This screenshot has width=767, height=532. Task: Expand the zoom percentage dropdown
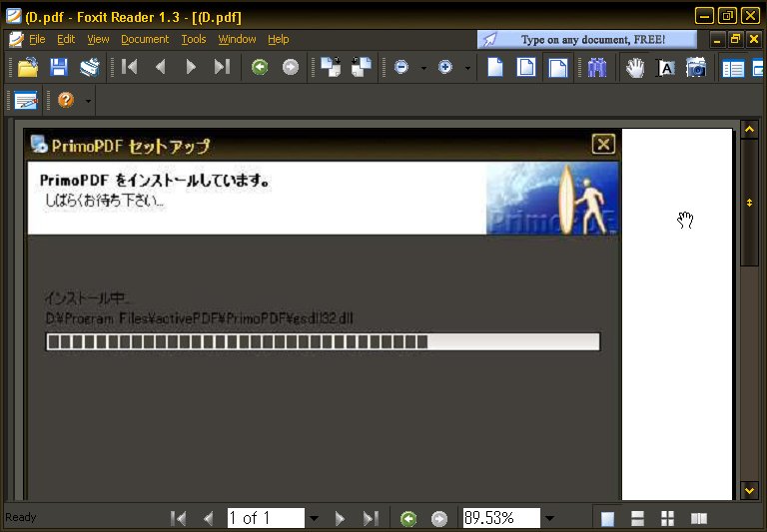point(550,518)
